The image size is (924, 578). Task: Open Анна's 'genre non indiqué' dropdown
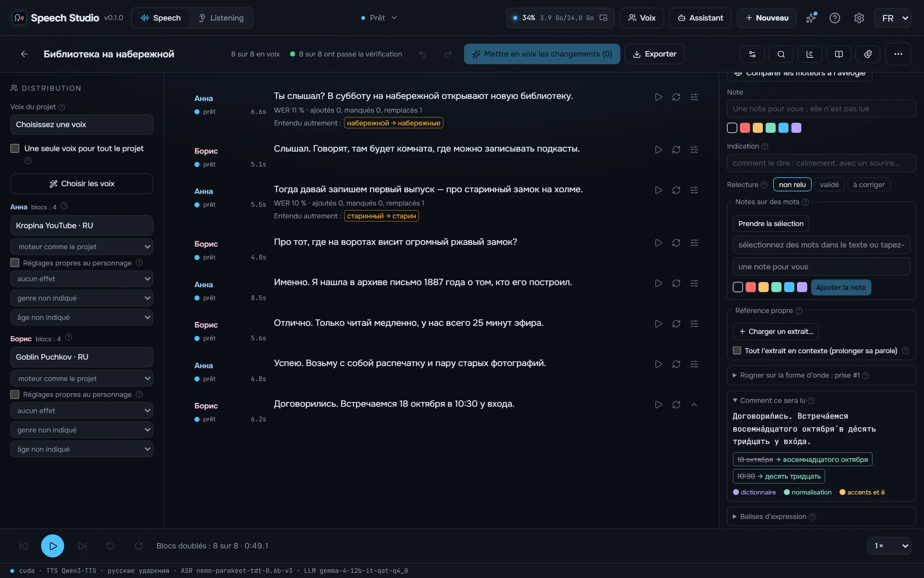click(x=82, y=298)
